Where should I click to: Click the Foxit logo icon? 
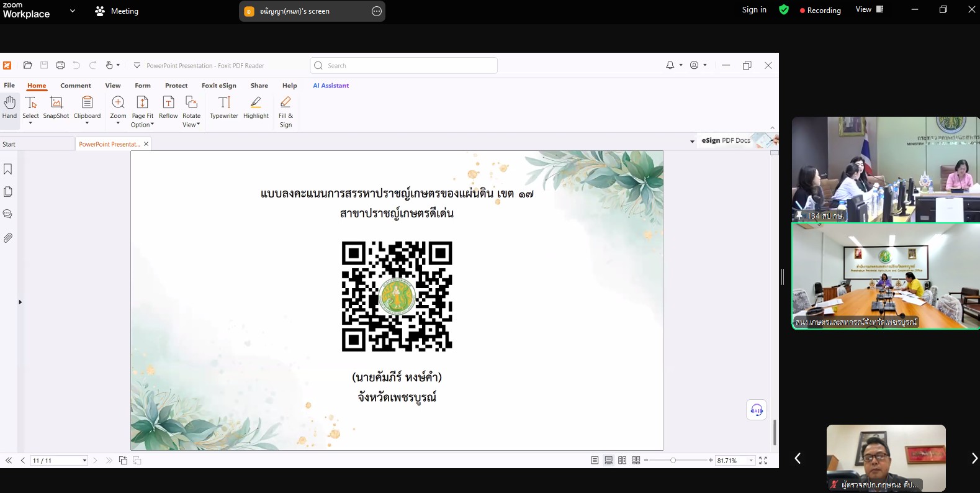pyautogui.click(x=7, y=65)
